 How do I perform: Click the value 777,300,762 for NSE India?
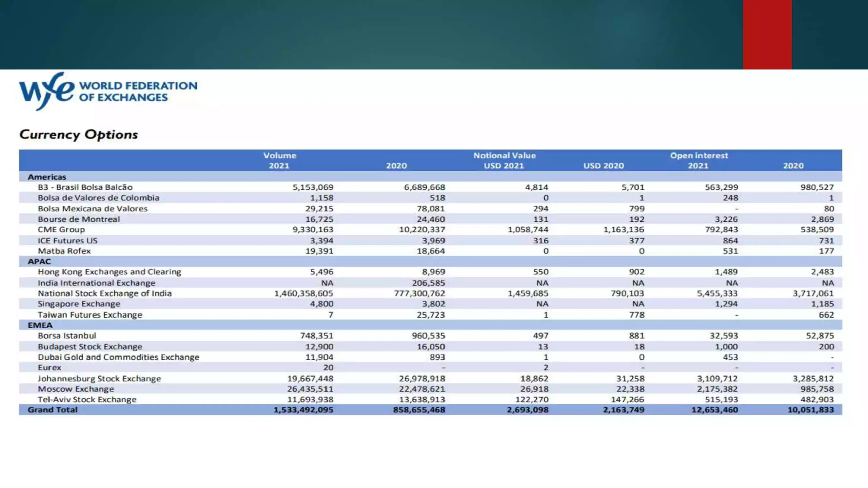coord(419,293)
